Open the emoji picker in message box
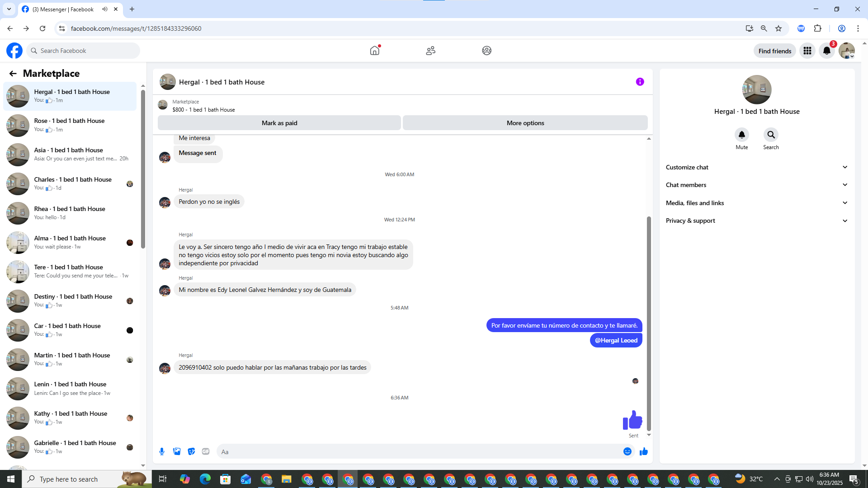 tap(627, 451)
